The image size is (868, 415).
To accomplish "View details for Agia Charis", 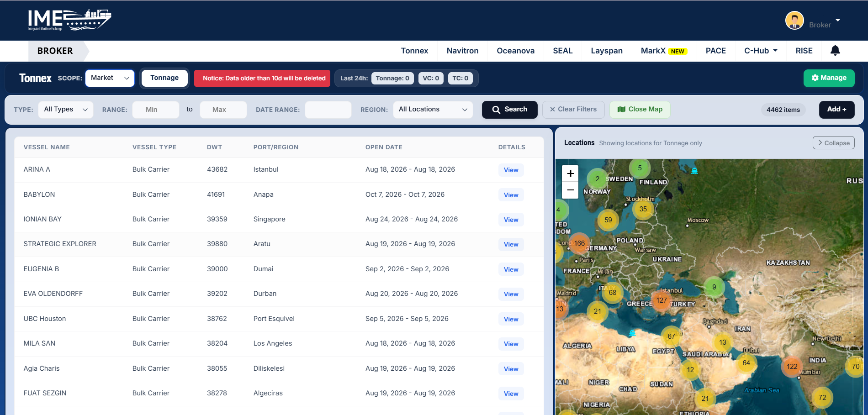I will [x=511, y=369].
